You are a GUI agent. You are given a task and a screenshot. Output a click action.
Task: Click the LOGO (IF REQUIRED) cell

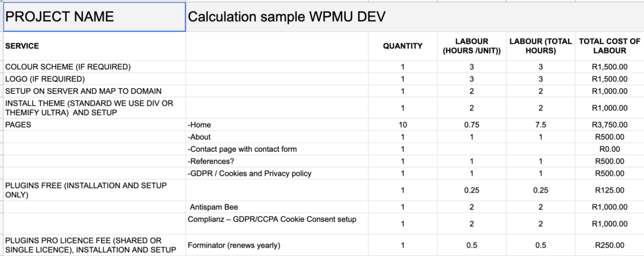(x=94, y=79)
